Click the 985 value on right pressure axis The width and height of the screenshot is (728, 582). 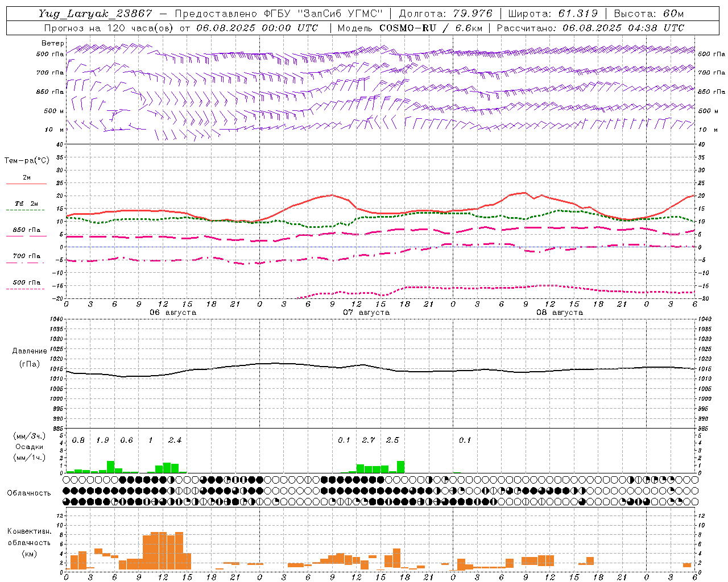pyautogui.click(x=704, y=429)
